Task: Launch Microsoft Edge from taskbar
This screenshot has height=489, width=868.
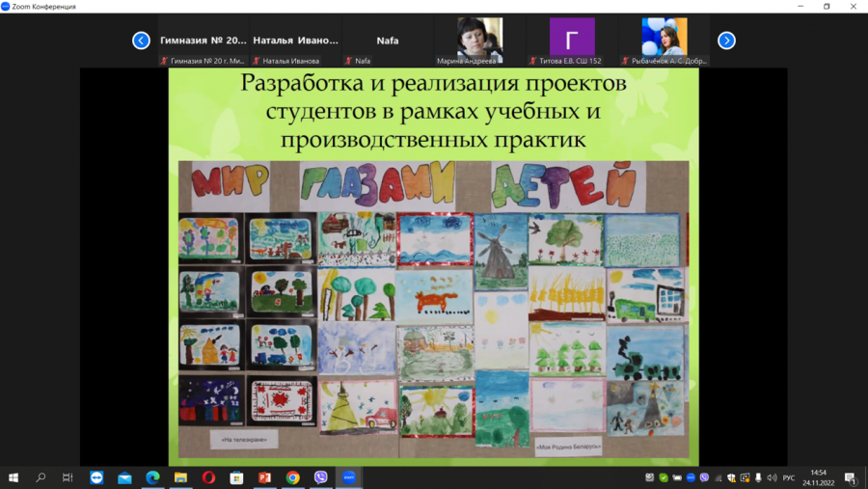Action: tap(152, 477)
